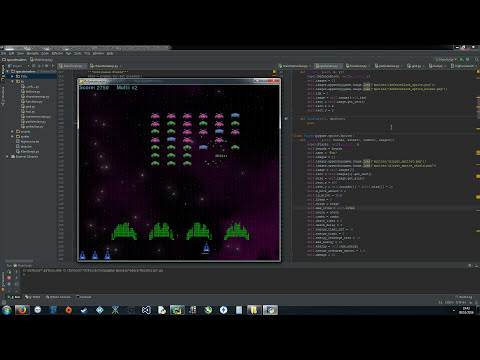Open the Event Log in status bar
This screenshot has height=360, width=480.
point(464,297)
